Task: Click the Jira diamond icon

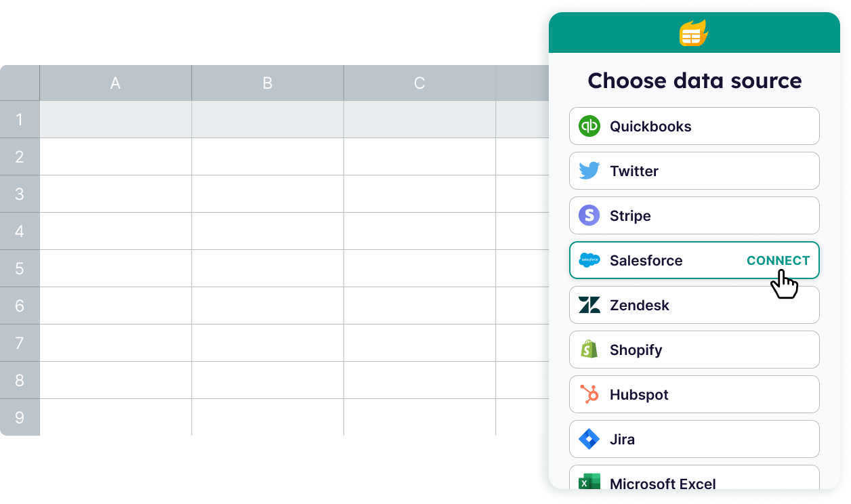Action: click(x=589, y=439)
